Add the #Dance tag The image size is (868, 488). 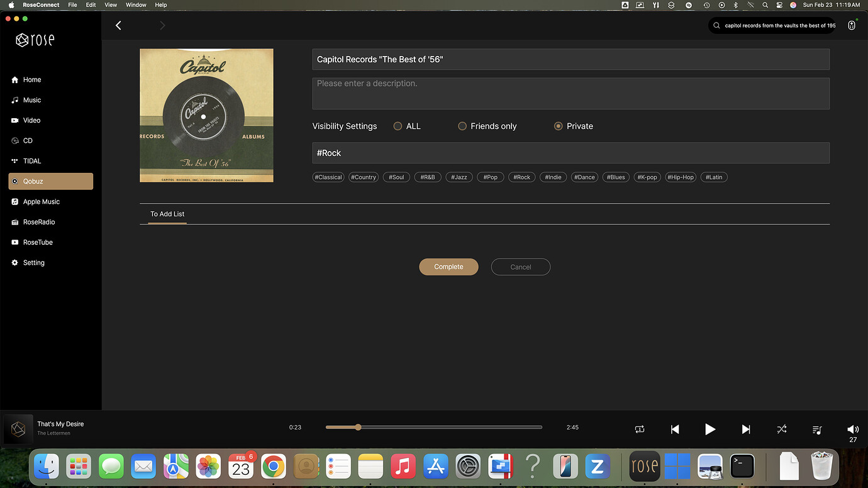pos(585,177)
